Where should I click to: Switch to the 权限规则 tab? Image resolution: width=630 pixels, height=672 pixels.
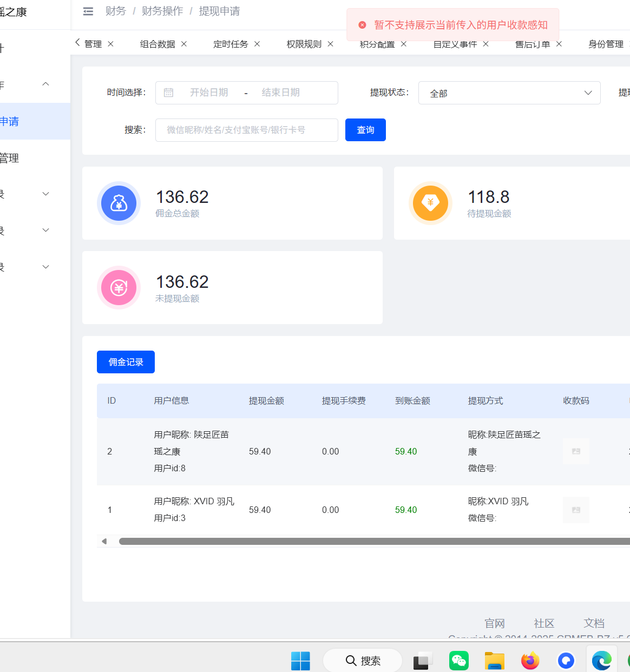304,44
